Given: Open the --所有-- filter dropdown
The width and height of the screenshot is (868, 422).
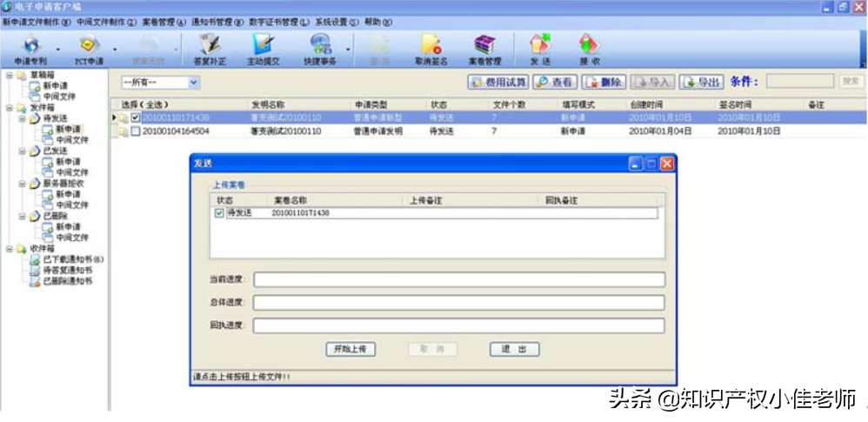Looking at the screenshot, I should point(194,82).
